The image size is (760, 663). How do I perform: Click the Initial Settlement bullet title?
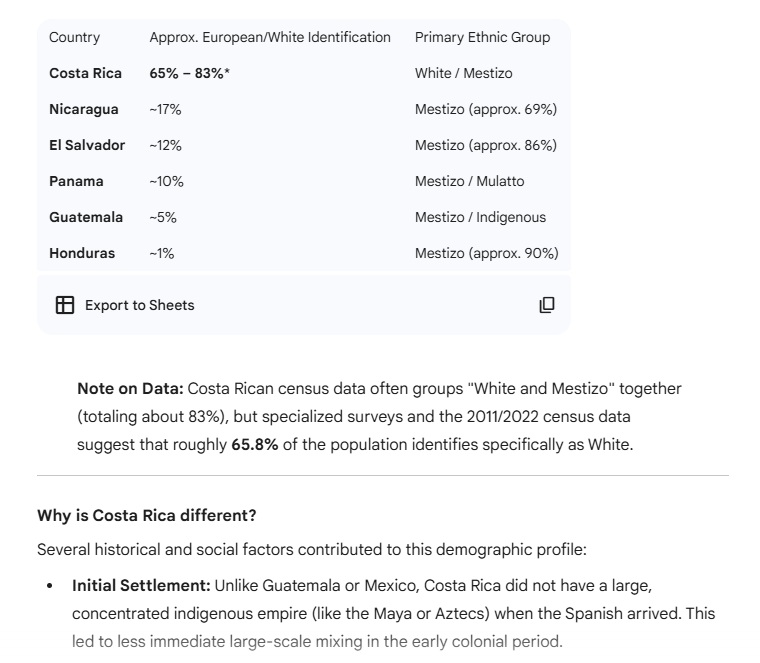coord(140,585)
